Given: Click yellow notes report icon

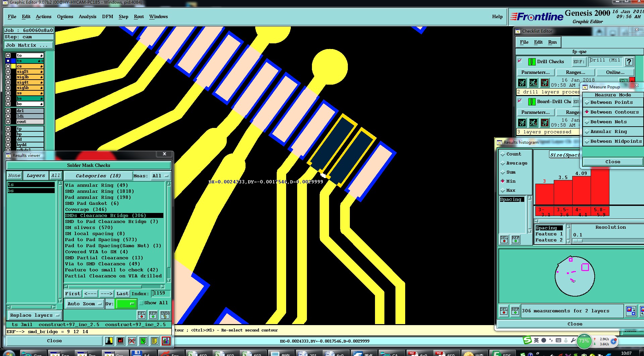Looking at the screenshot, I should coord(155,341).
